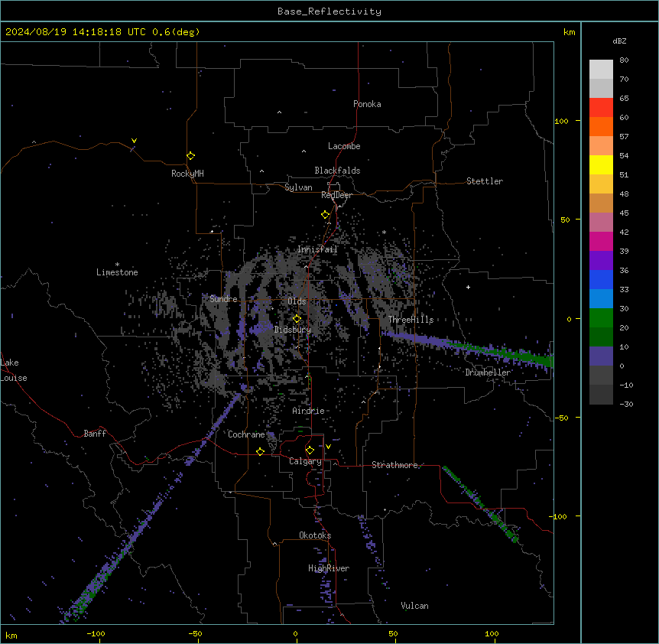The height and width of the screenshot is (644, 659).
Task: Pick the gold 48-51 dBZ legend swatch
Action: [x=601, y=184]
